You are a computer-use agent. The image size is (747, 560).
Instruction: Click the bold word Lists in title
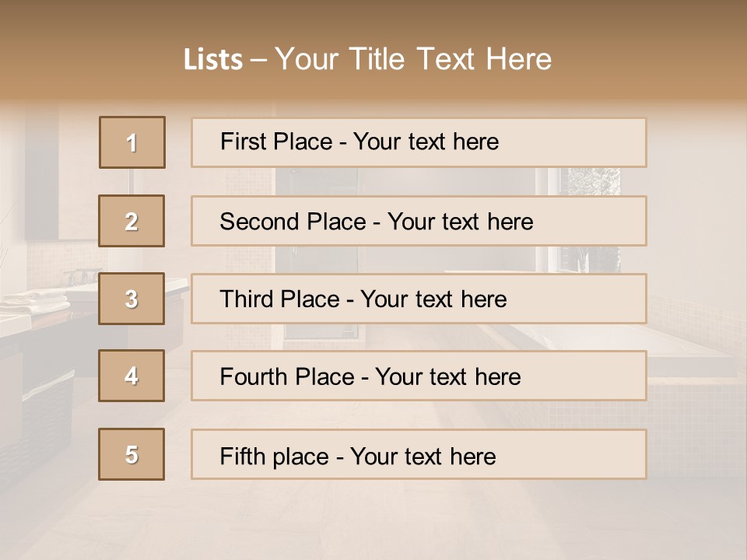[x=213, y=60]
